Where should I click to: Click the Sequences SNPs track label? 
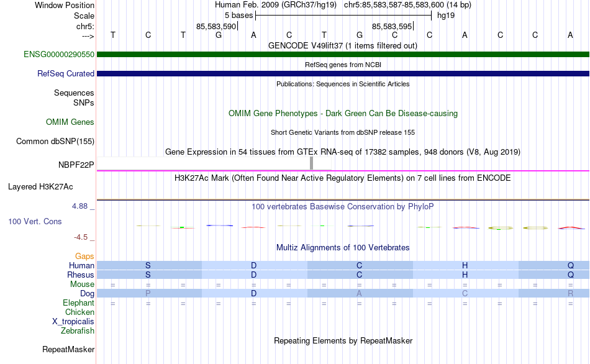click(x=74, y=98)
